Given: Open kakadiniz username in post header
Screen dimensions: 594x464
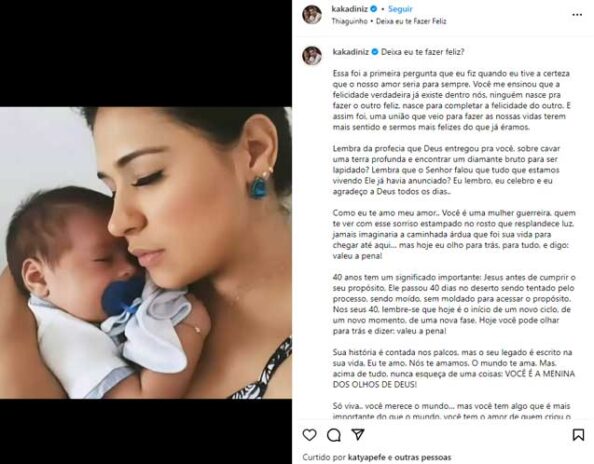Looking at the screenshot, I should pyautogui.click(x=349, y=9).
